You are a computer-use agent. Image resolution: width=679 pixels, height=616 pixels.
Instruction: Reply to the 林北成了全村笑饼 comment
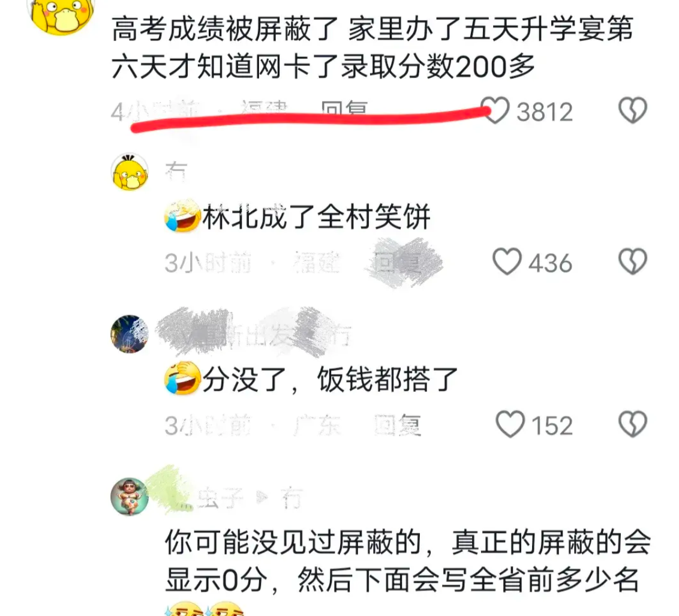click(x=398, y=262)
